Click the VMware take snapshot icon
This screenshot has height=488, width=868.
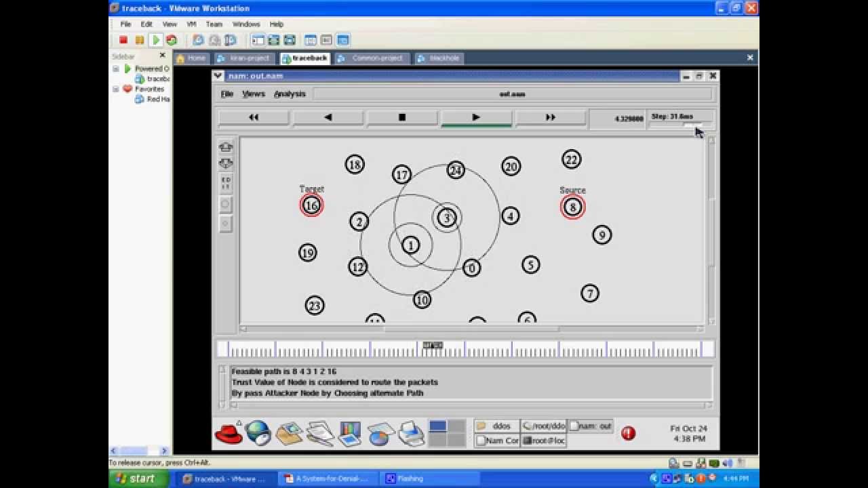pos(198,41)
